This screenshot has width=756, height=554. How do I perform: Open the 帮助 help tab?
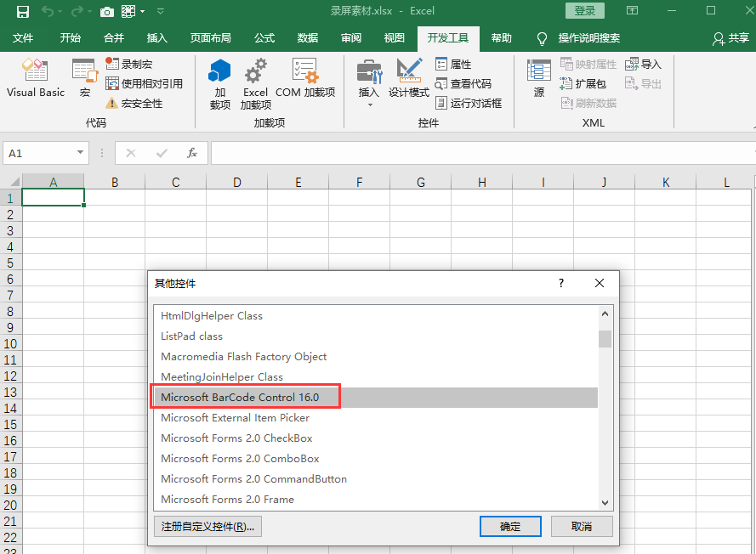tap(502, 38)
